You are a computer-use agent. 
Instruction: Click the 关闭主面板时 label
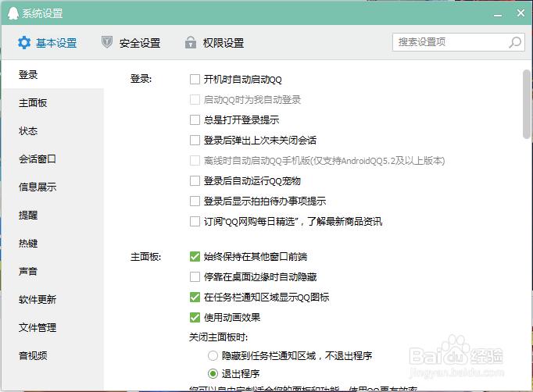219,337
